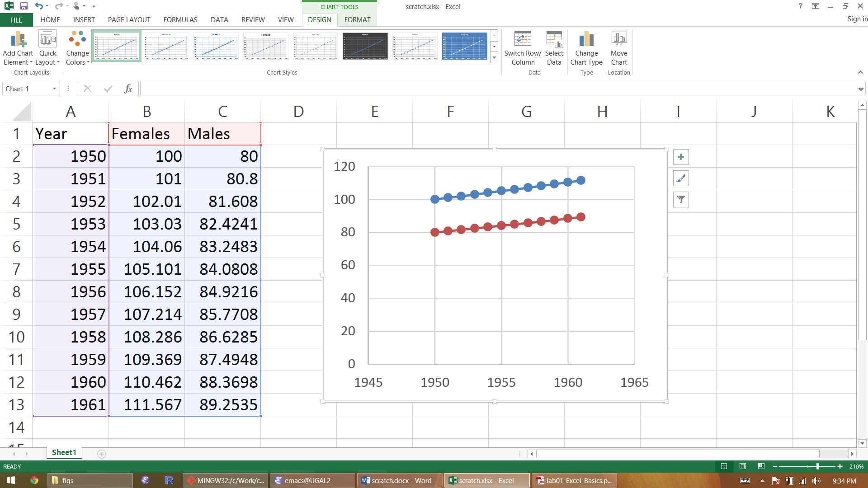Click the Save icon in quick access toolbar

pyautogui.click(x=24, y=6)
